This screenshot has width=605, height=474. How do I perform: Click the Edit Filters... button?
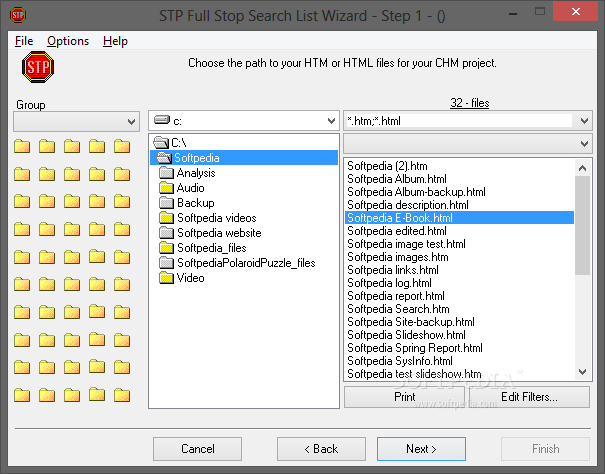click(529, 396)
